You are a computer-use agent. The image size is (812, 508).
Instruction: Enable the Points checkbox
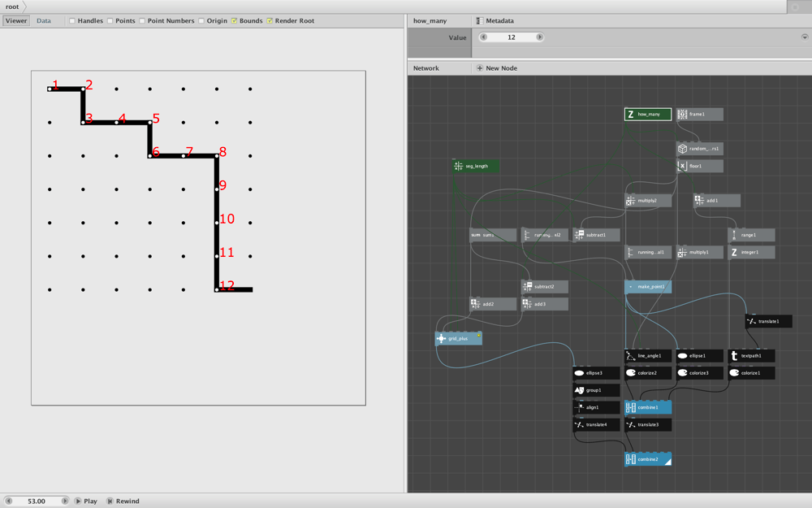pos(110,21)
